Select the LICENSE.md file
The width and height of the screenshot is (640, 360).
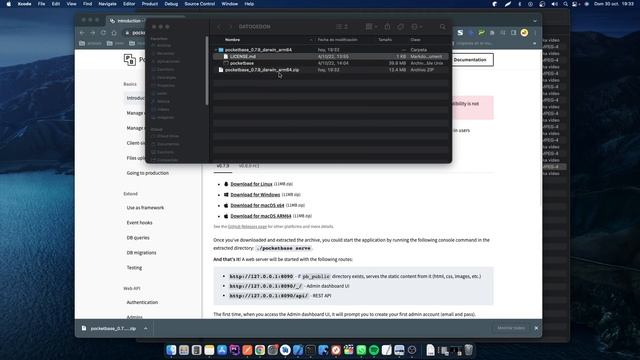click(x=330, y=56)
